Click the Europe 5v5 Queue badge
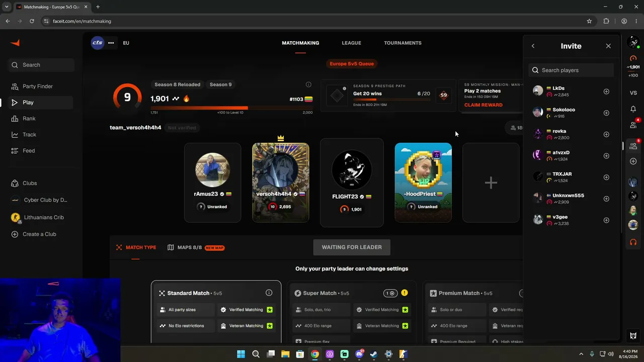The height and width of the screenshot is (362, 644). point(352,64)
